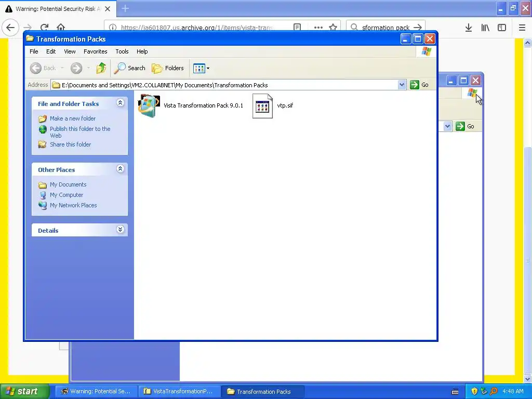Viewport: 532px width, 399px height.
Task: Toggle the Firefox sidebar icon
Action: (502, 28)
